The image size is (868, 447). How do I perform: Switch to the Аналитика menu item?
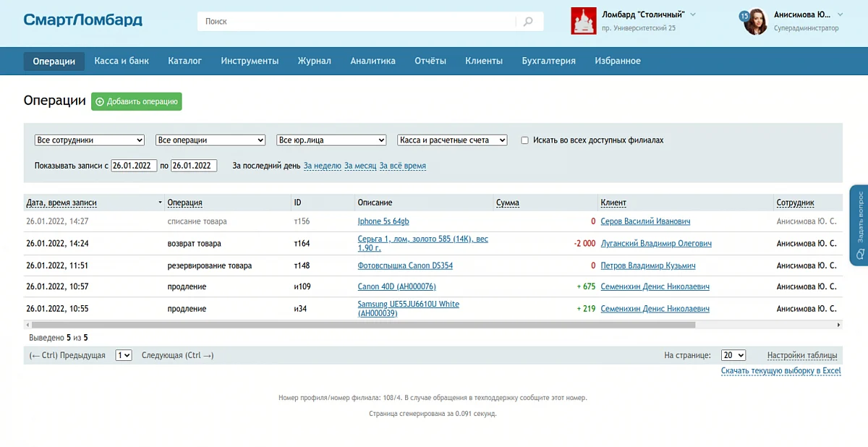(x=373, y=61)
